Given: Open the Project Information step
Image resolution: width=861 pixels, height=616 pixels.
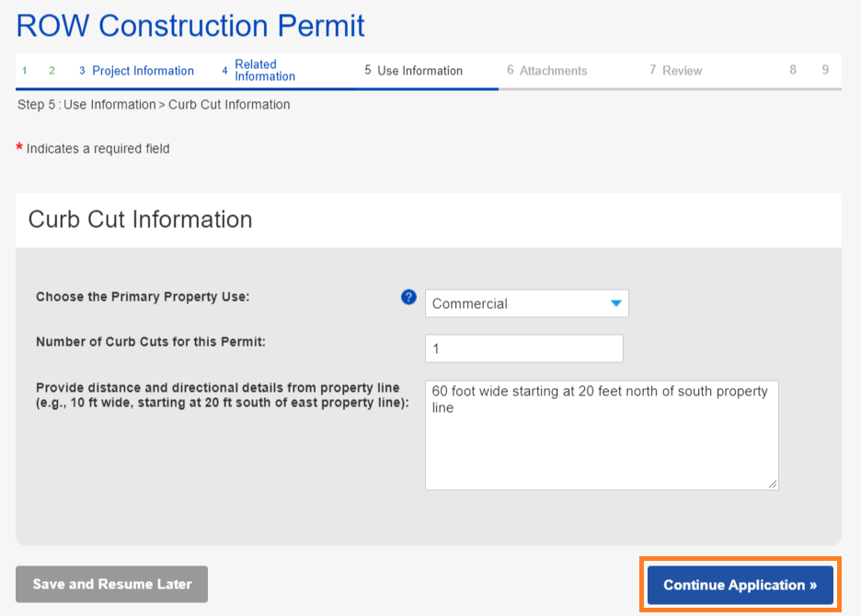Looking at the screenshot, I should [x=136, y=71].
